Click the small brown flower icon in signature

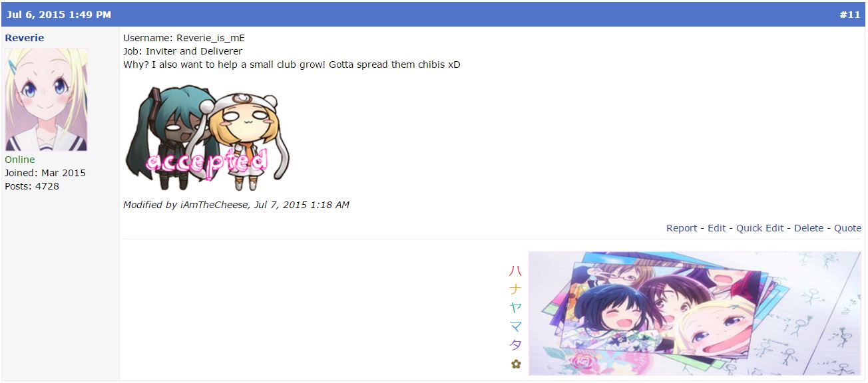[515, 364]
